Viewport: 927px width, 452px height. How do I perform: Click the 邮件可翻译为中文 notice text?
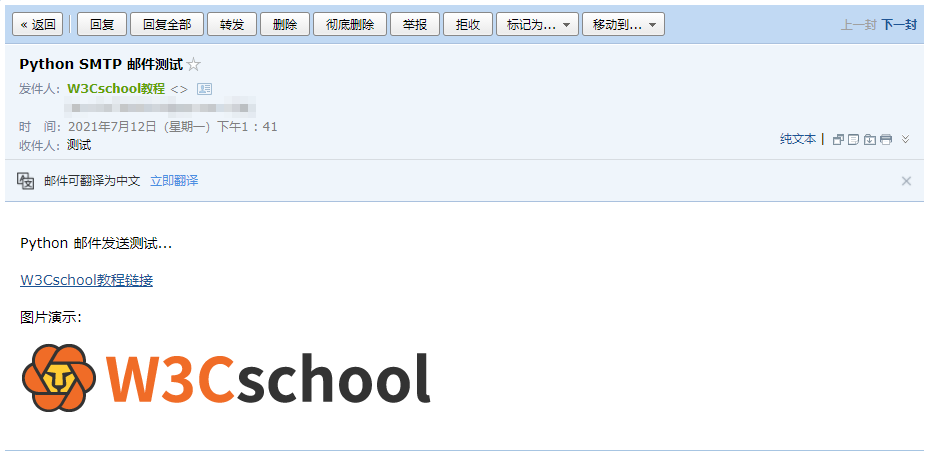pos(92,181)
